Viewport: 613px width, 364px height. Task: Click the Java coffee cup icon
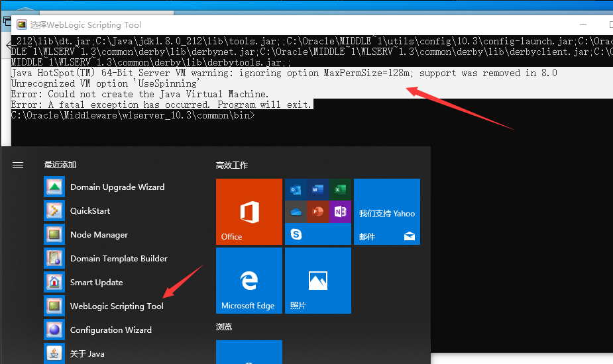(54, 353)
